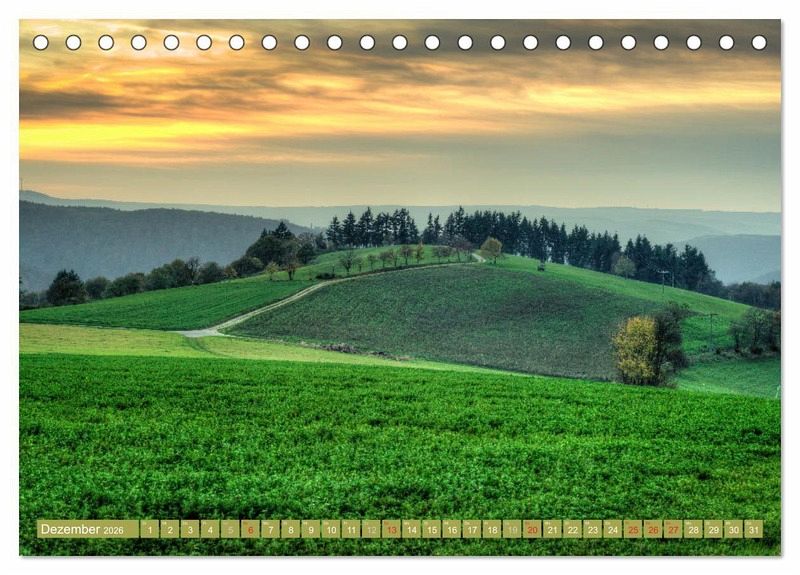The height and width of the screenshot is (575, 800).
Task: Click the 'Dezember 2026' month label
Action: tap(88, 529)
